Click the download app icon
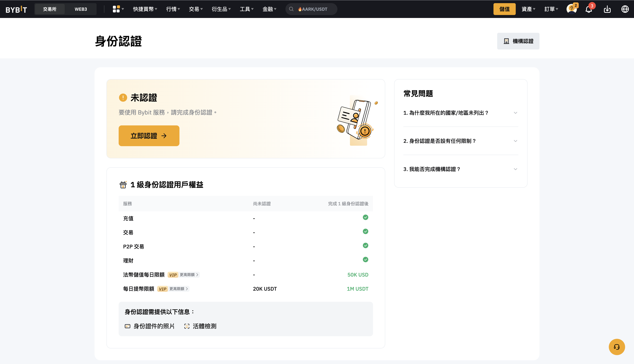 point(607,9)
